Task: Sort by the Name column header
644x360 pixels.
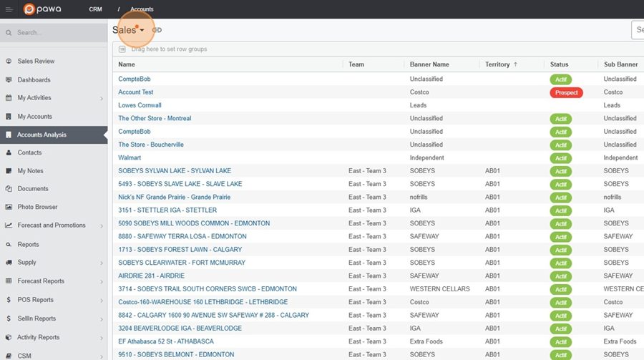Action: pyautogui.click(x=127, y=64)
